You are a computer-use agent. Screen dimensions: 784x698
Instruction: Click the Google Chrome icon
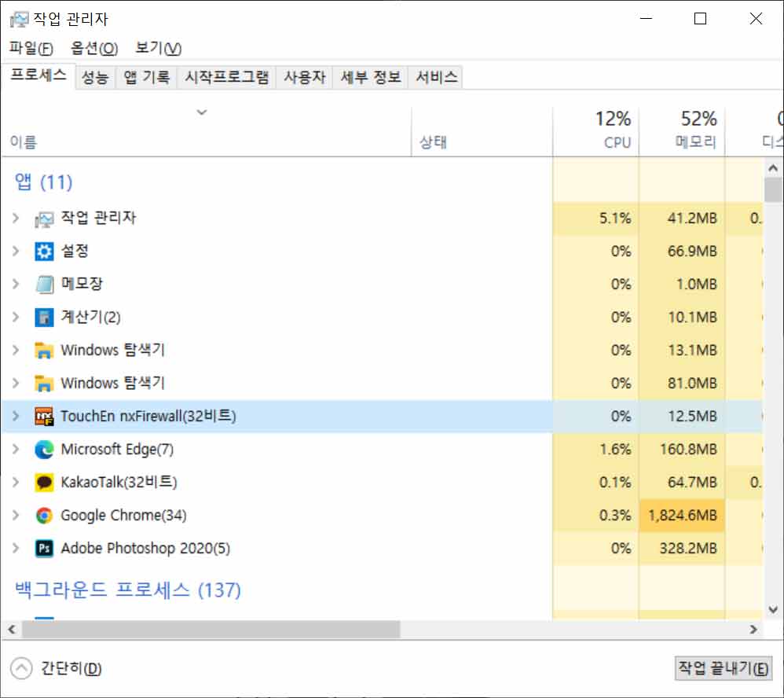click(x=44, y=516)
